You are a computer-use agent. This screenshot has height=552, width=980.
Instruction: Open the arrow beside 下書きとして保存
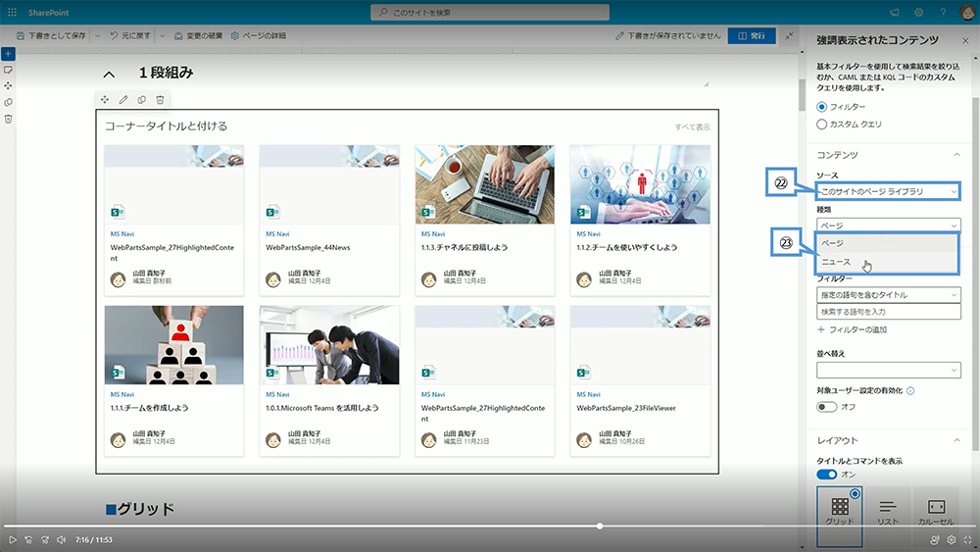coord(97,35)
